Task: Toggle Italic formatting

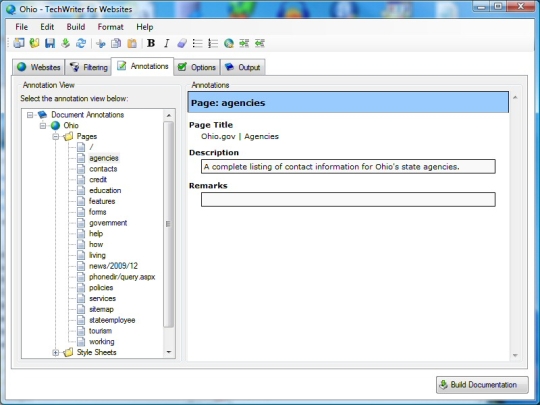Action: [166, 43]
